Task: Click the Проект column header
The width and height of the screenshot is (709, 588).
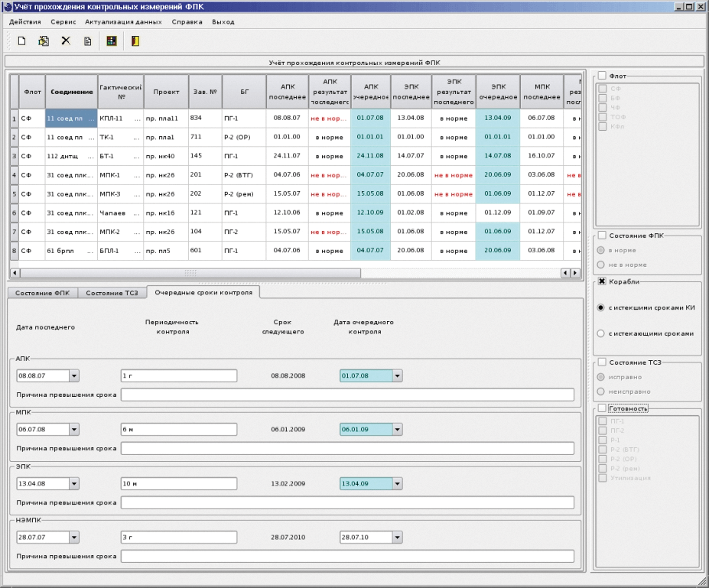Action: (166, 92)
